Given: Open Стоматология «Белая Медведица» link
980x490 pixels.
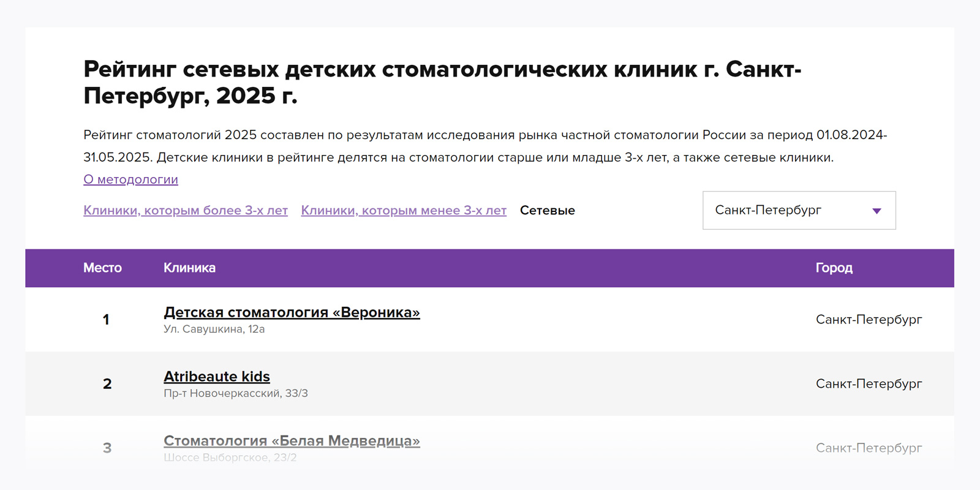Looking at the screenshot, I should pos(292,440).
